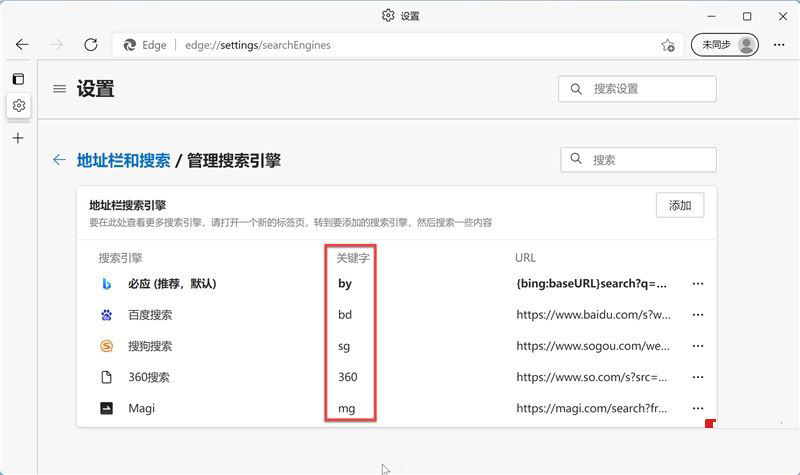Click the keyword 'mg'
The width and height of the screenshot is (800, 475).
coord(346,409)
